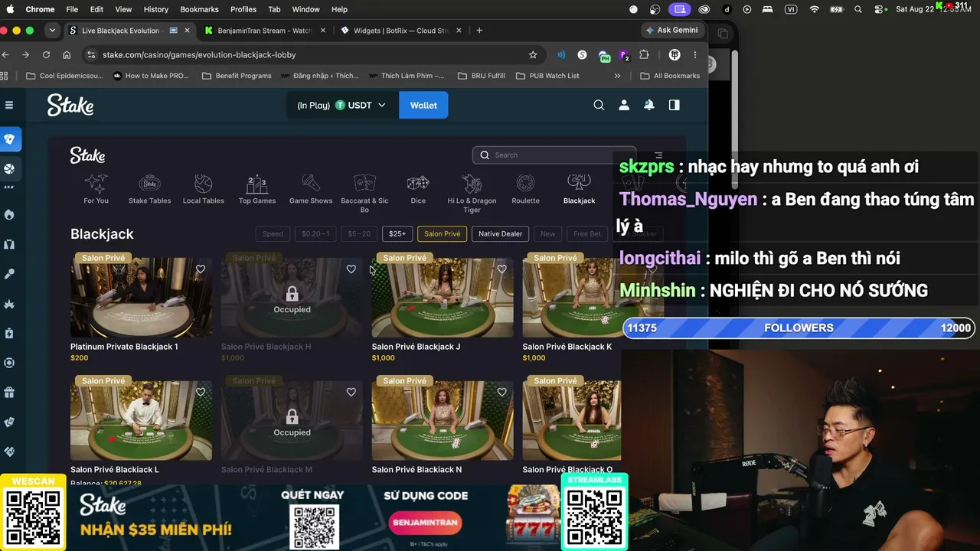Click the Ask Gemini button
The height and width of the screenshot is (551, 980).
[672, 31]
